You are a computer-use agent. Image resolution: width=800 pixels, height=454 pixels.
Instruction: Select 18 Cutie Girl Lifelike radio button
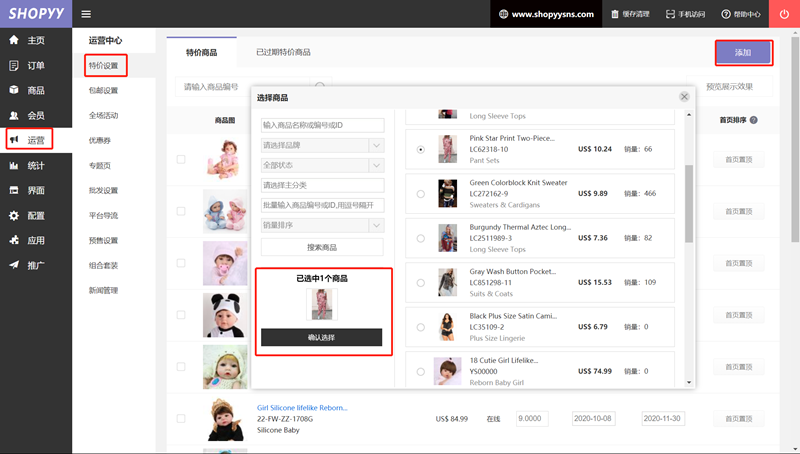[x=420, y=371]
